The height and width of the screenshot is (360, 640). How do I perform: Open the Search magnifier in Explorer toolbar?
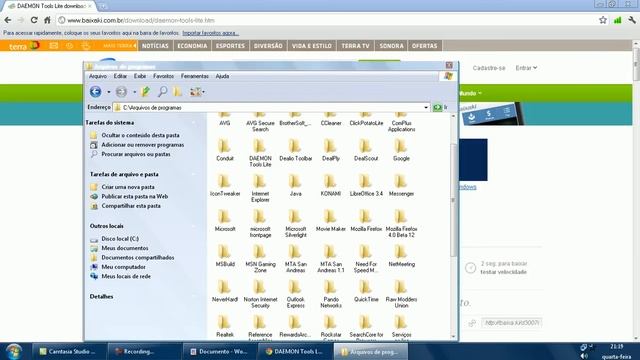tap(162, 91)
